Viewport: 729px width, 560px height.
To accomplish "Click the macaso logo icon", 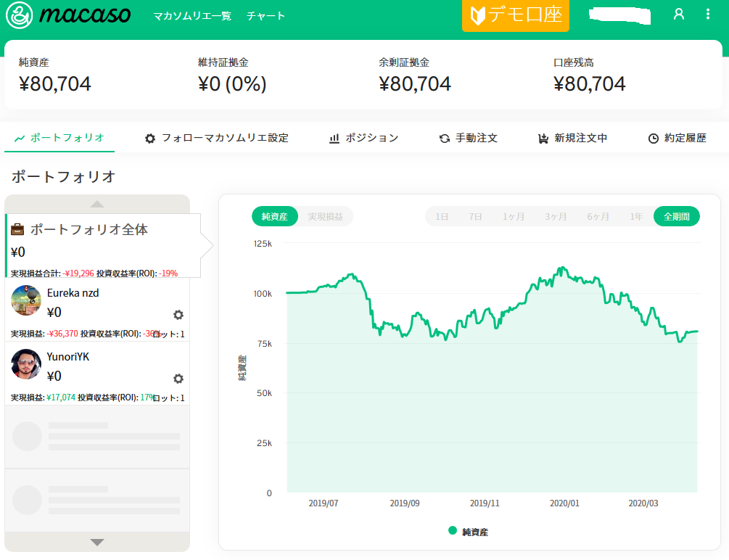I will point(19,16).
